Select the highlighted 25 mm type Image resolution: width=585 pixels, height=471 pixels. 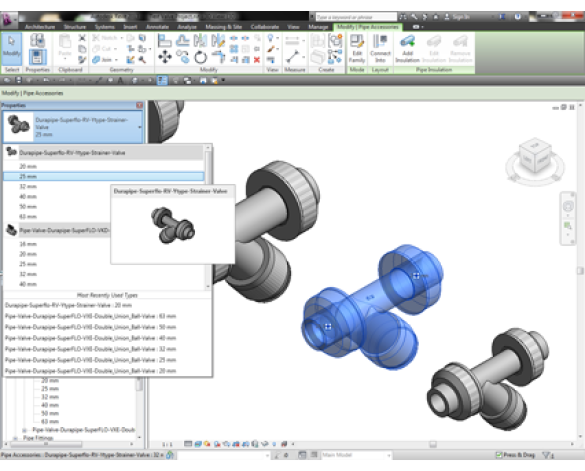pyautogui.click(x=104, y=176)
